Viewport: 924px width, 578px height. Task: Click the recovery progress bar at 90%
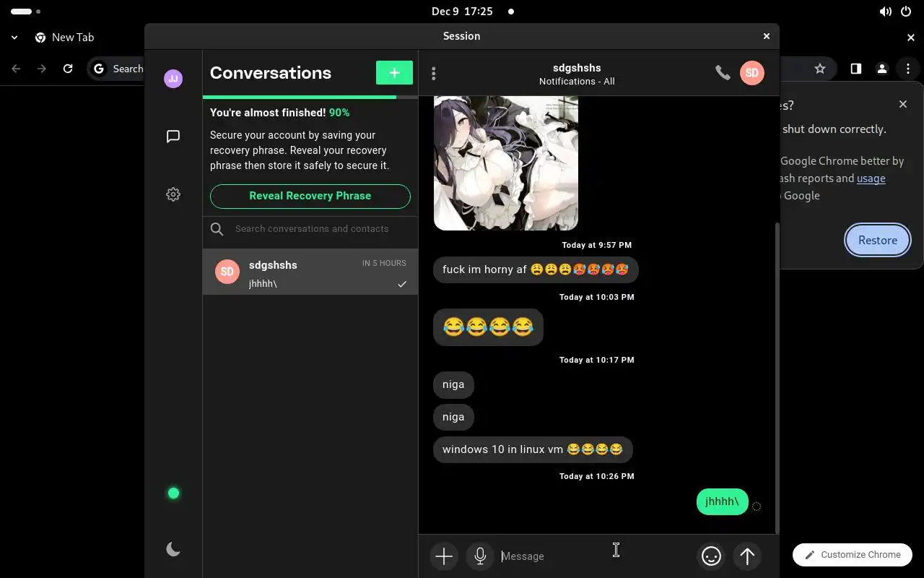coord(310,97)
